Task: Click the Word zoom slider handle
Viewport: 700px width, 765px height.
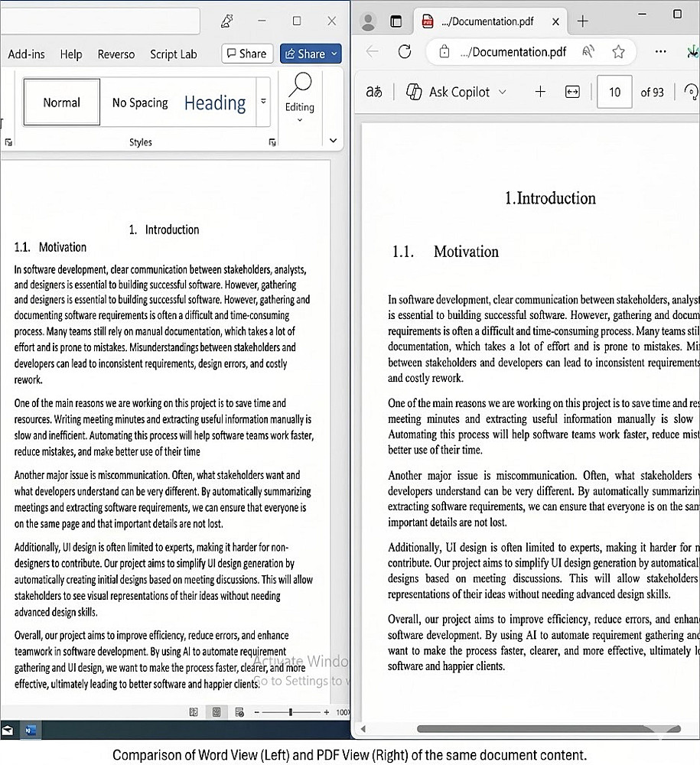Action: click(x=290, y=712)
